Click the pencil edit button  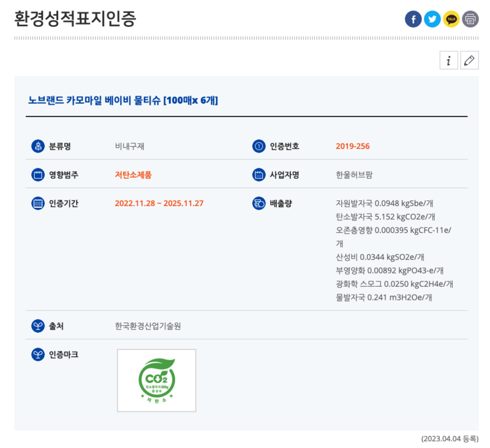click(469, 60)
